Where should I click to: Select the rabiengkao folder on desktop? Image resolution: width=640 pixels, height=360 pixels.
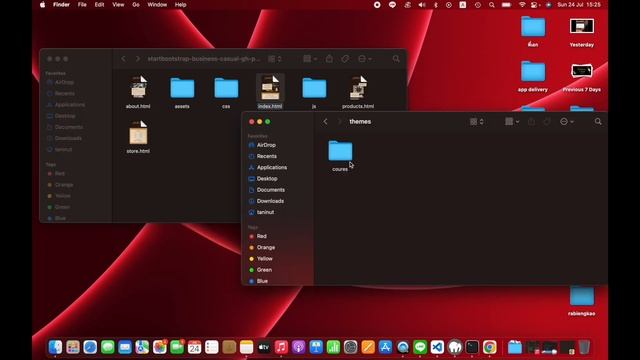tap(582, 296)
